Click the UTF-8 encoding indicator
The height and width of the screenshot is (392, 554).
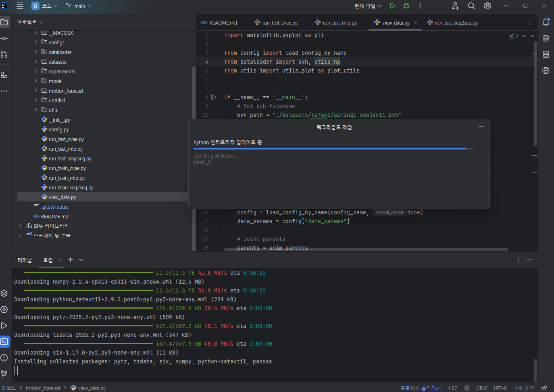pos(500,388)
